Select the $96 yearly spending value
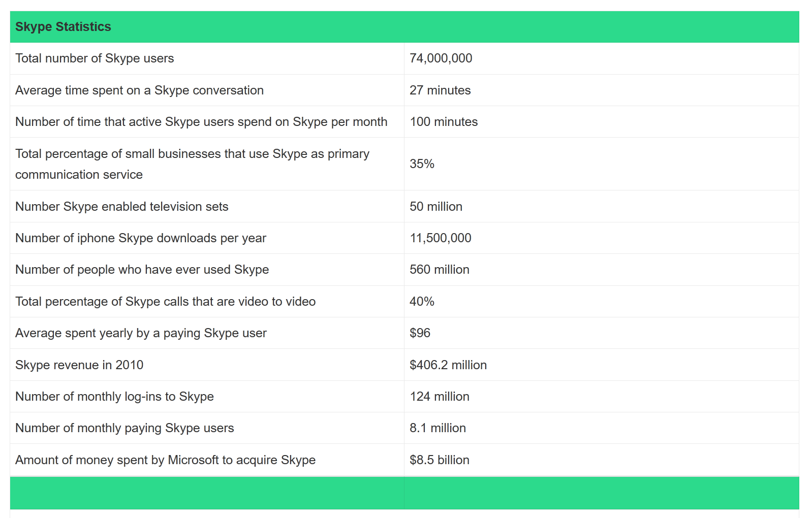Image resolution: width=812 pixels, height=518 pixels. [x=420, y=333]
